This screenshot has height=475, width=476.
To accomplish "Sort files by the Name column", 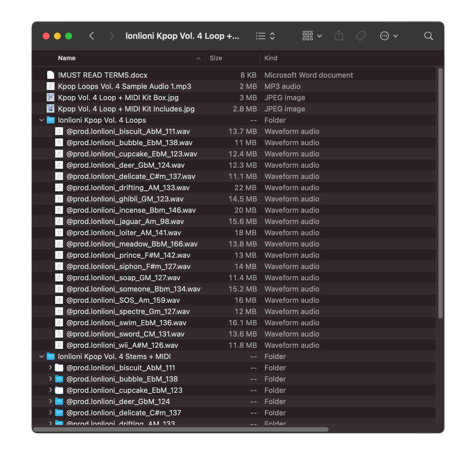I will coord(67,58).
